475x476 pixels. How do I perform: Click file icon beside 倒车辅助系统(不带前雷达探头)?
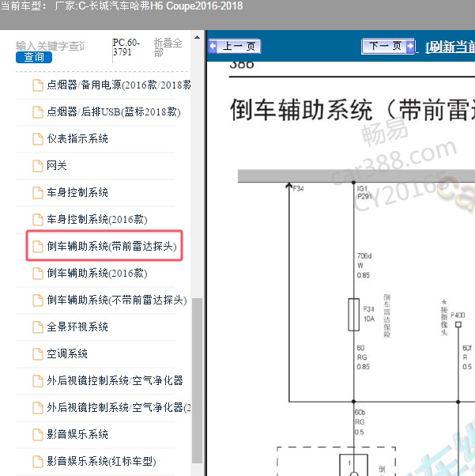tap(38, 300)
